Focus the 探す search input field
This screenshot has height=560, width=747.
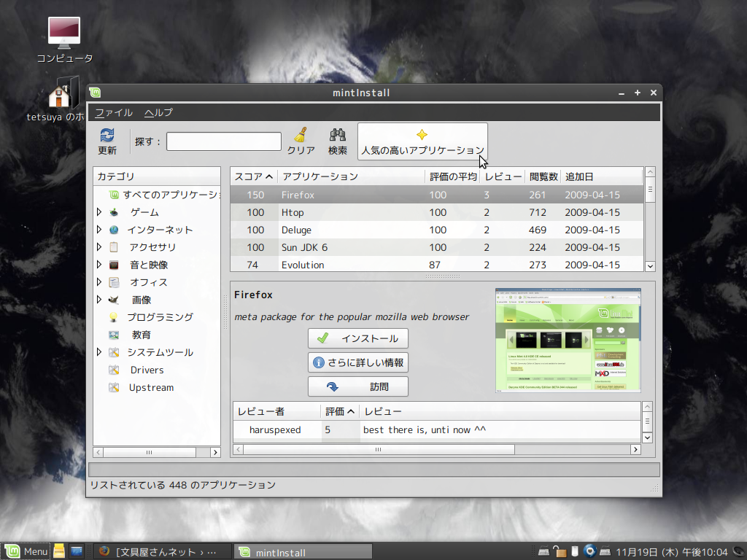coord(224,141)
